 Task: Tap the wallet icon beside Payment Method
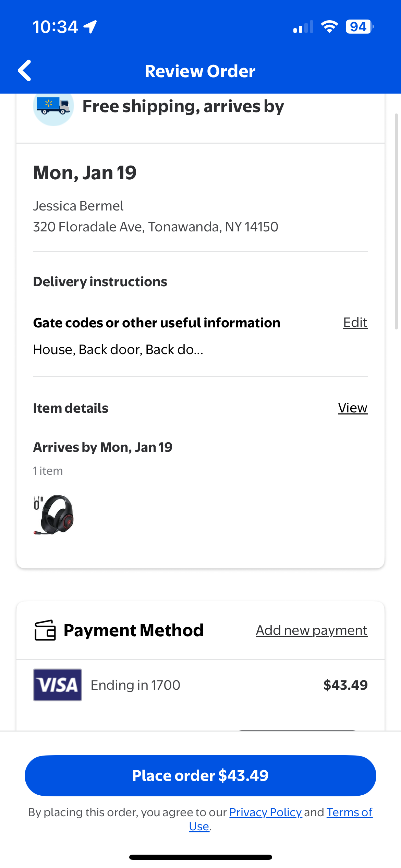tap(45, 630)
